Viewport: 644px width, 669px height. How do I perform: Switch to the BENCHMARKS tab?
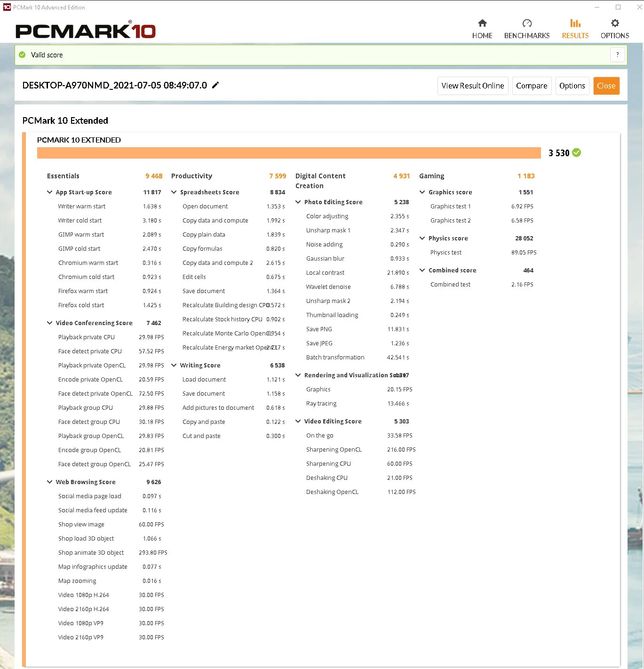pos(527,29)
